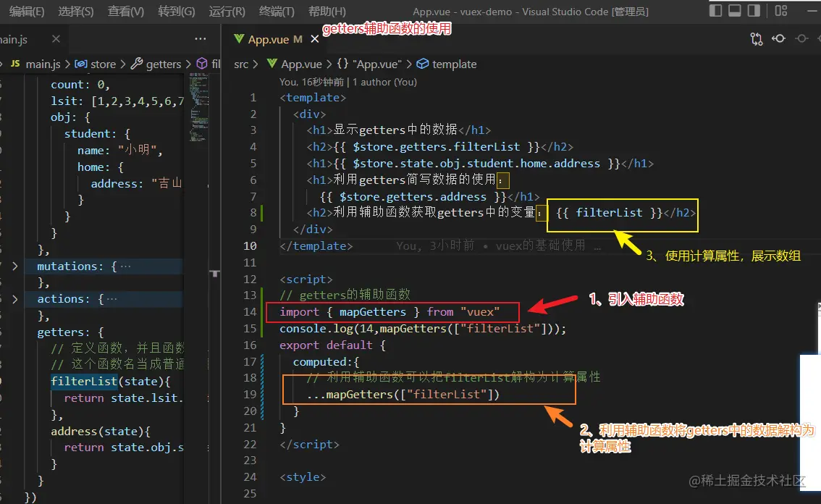Open the getters breadcrumb dropdown
The width and height of the screenshot is (821, 504).
pos(164,64)
